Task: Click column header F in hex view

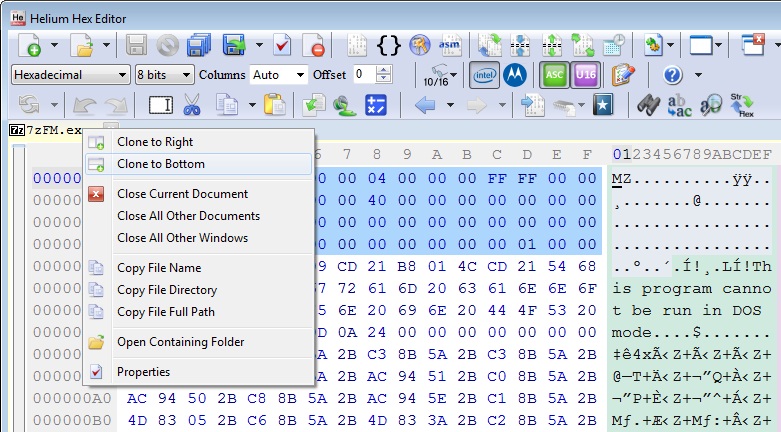Action: coord(587,154)
